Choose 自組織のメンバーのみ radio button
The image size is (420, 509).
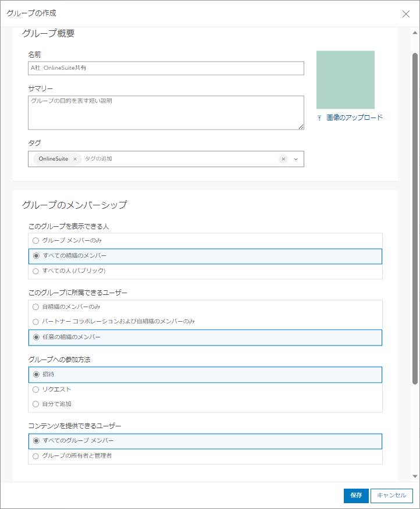click(x=36, y=307)
